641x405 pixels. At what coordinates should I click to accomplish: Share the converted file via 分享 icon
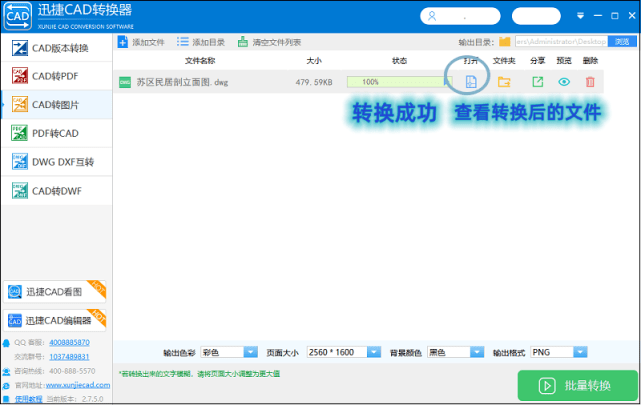point(538,82)
